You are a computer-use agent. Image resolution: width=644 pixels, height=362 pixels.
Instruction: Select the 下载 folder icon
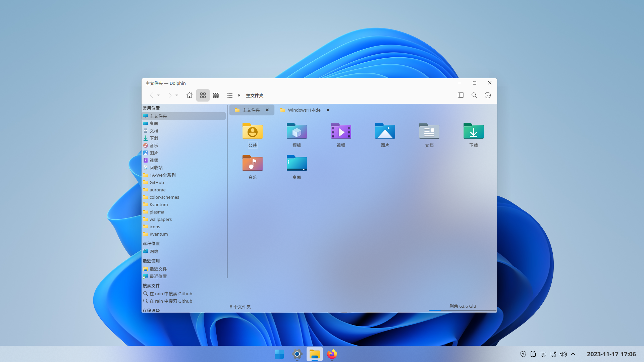[474, 131]
